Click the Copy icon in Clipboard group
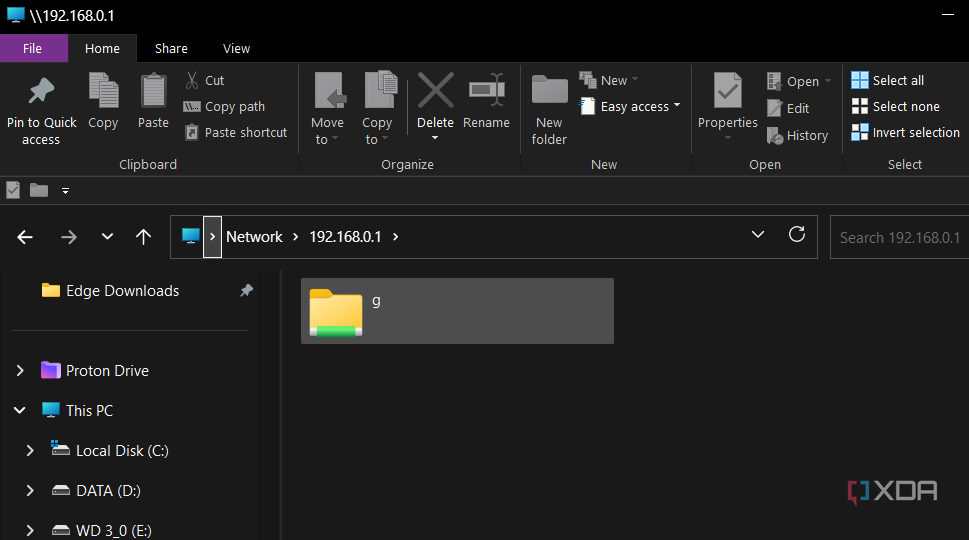Screen dimensions: 969x540 click(103, 90)
